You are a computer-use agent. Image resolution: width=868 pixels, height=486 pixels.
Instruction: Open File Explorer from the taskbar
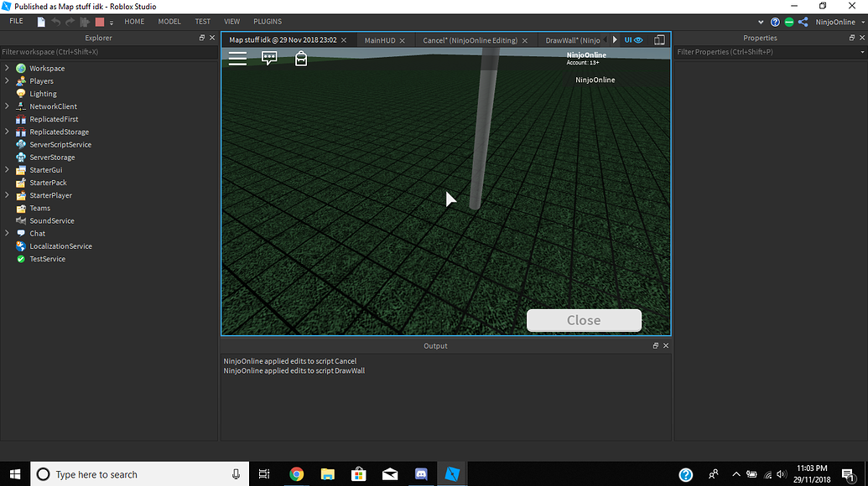(x=328, y=473)
